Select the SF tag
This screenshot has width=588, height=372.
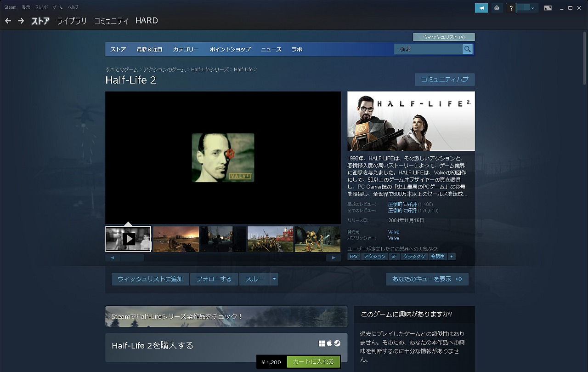click(x=394, y=257)
